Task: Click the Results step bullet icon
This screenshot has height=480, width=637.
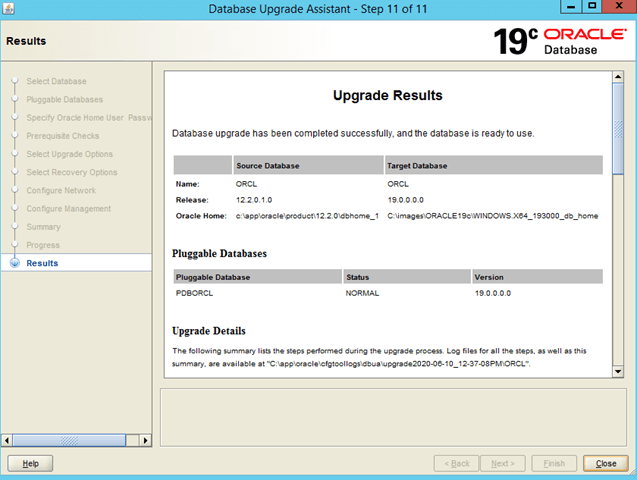Action: click(13, 263)
